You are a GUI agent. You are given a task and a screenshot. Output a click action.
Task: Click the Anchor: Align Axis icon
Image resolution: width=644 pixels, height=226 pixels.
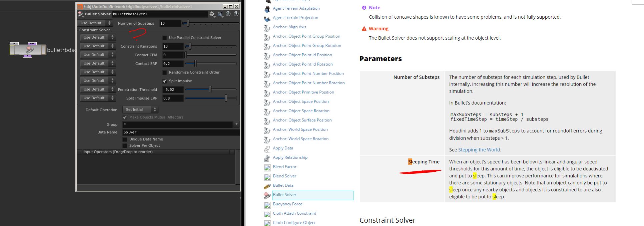pyautogui.click(x=267, y=27)
